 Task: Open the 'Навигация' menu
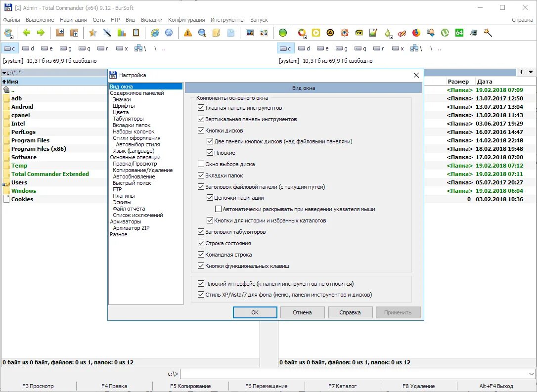(73, 20)
